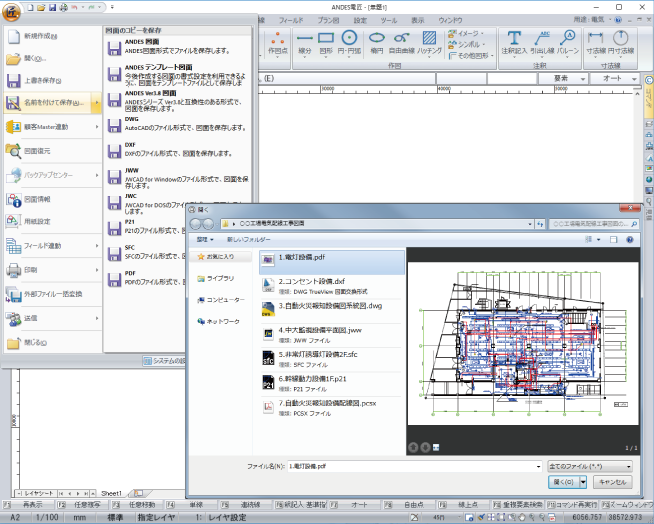Select 3.自動火災報知設備回系統図.dwg file
This screenshot has height=524, width=654.
[x=332, y=311]
